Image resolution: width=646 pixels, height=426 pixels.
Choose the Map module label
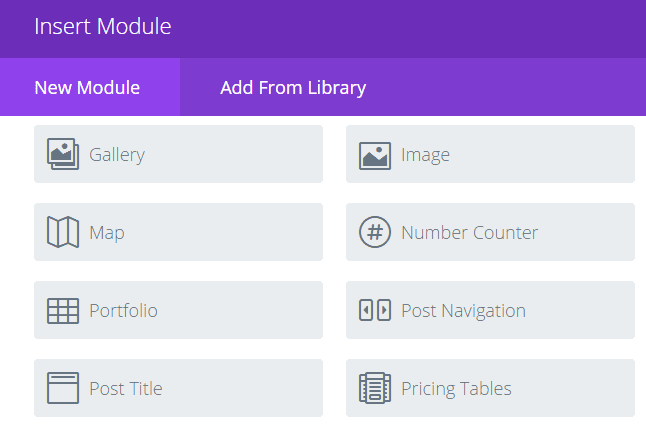107,233
